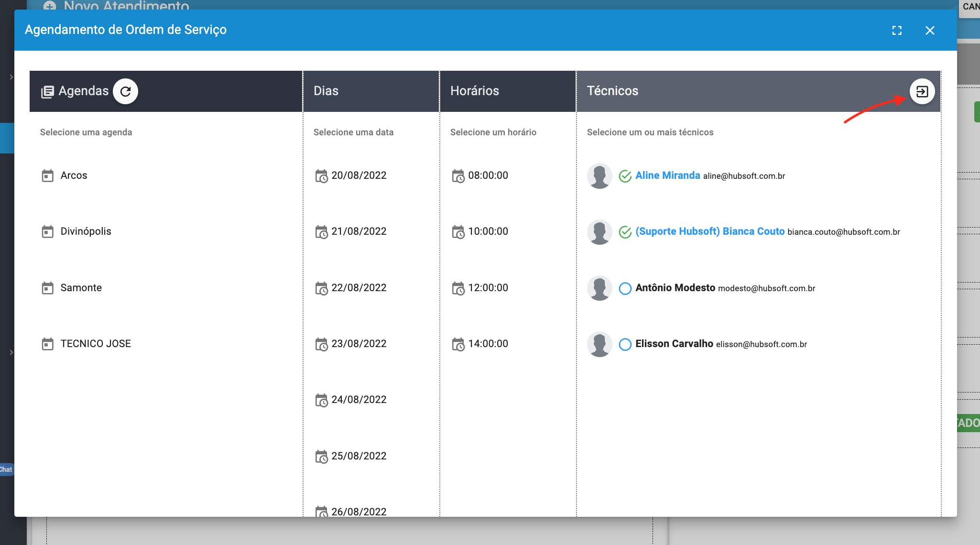Close the Agendamento de Ordem de Serviço dialog
This screenshot has height=545, width=980.
[x=930, y=31]
